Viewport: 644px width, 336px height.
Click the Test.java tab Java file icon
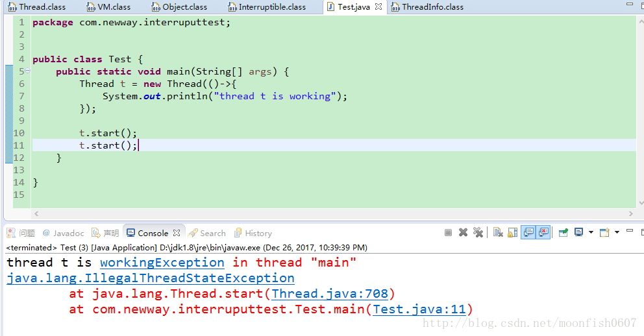tap(330, 7)
